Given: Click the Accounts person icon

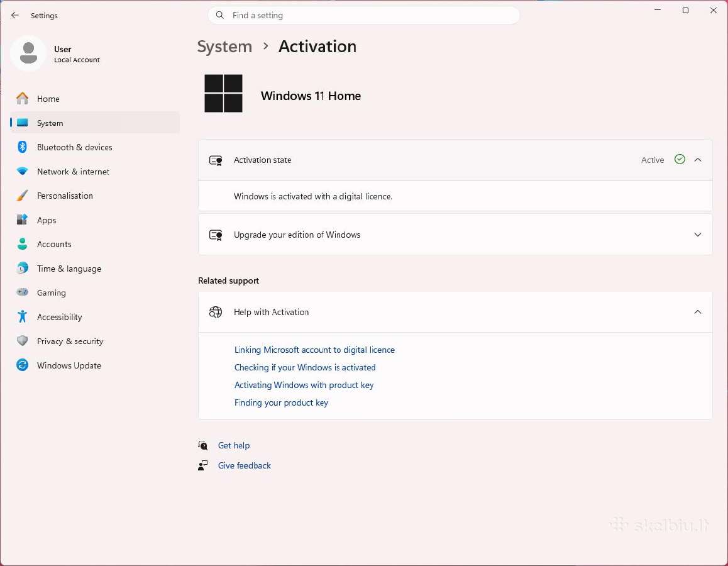Looking at the screenshot, I should [x=22, y=244].
